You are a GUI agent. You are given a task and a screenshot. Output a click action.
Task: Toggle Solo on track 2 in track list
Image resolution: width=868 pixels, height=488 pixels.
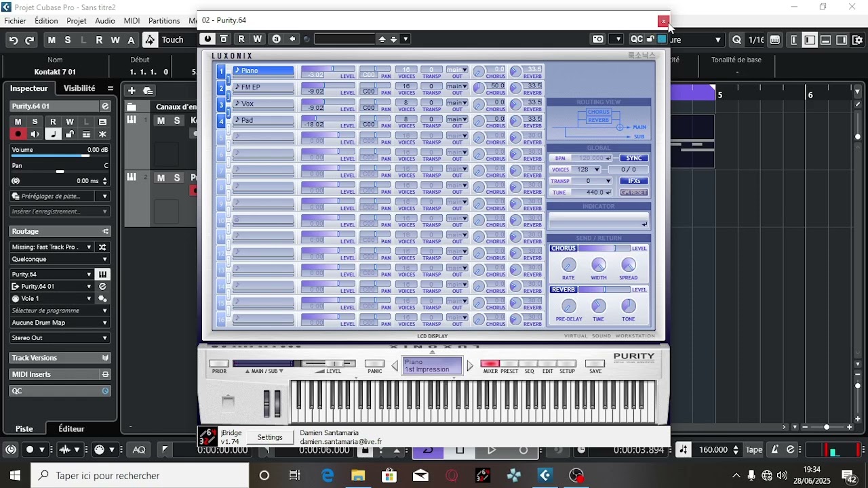(177, 178)
